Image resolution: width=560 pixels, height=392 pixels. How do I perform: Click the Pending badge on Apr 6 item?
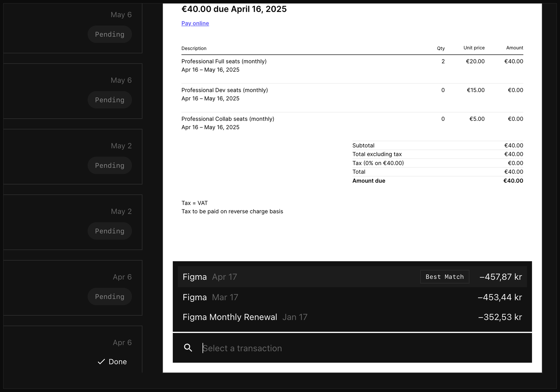point(110,296)
